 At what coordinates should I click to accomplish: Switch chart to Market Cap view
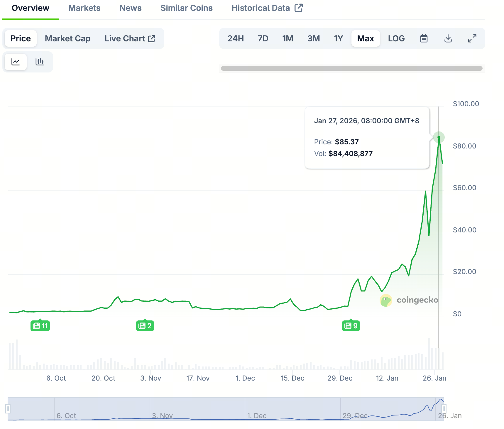(67, 38)
